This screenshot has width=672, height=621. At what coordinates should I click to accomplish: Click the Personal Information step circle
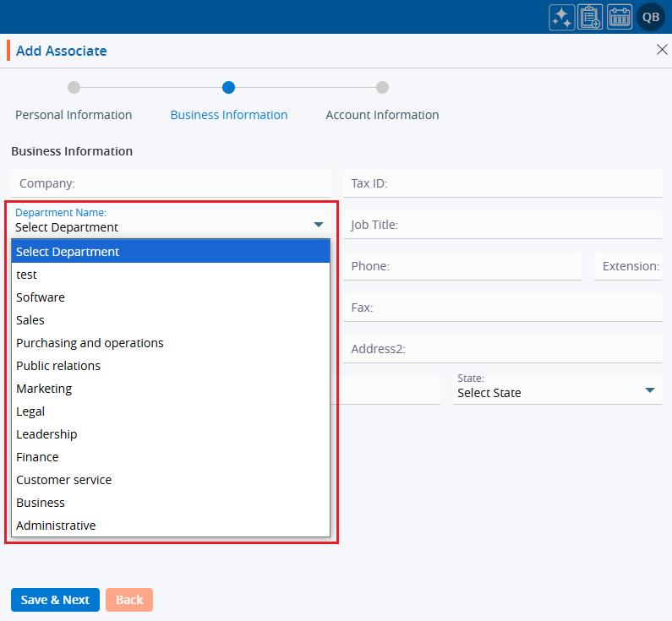click(74, 87)
